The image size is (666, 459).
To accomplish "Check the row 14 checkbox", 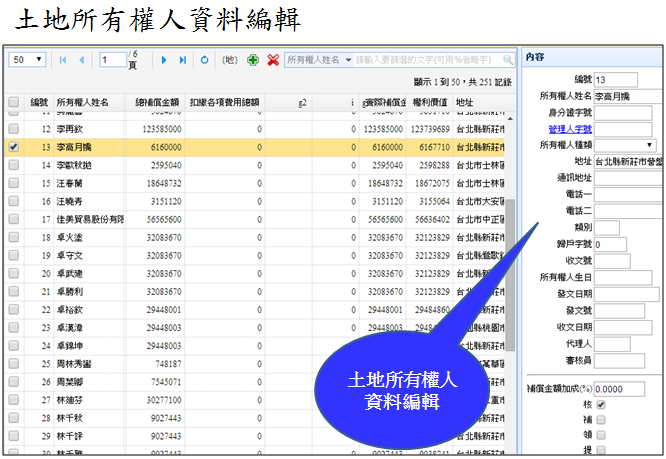I will tap(14, 165).
